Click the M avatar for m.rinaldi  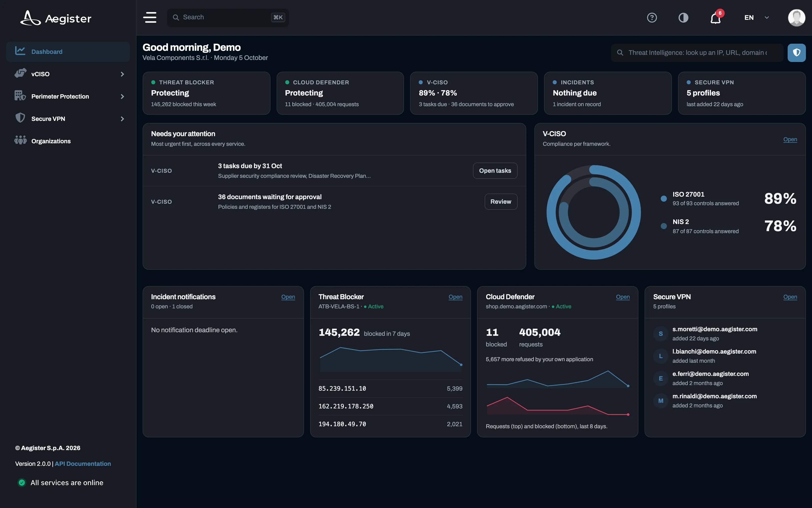click(x=661, y=401)
